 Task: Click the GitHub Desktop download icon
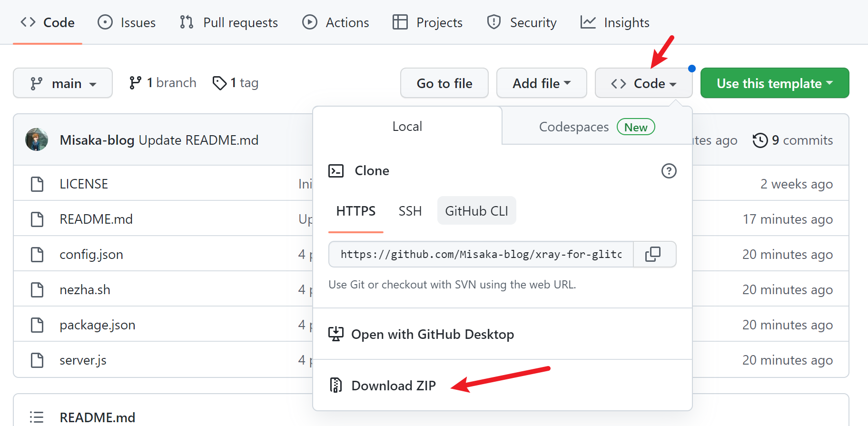tap(336, 334)
